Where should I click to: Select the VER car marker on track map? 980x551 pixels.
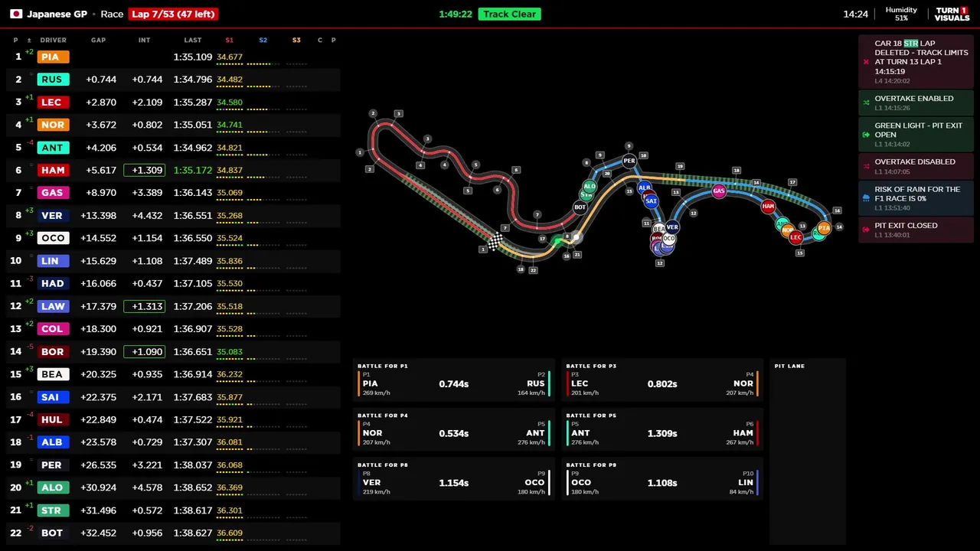[672, 227]
